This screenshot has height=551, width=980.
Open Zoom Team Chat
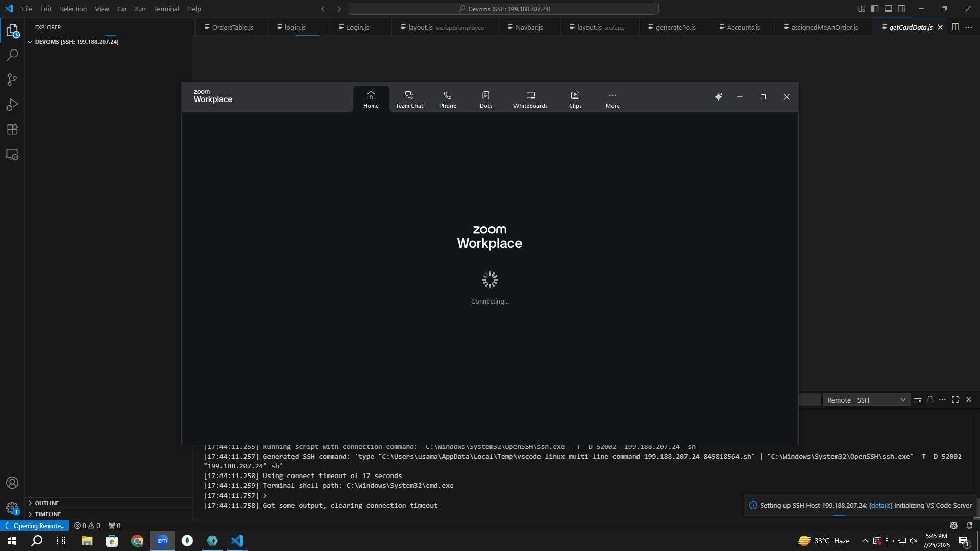coord(409,99)
